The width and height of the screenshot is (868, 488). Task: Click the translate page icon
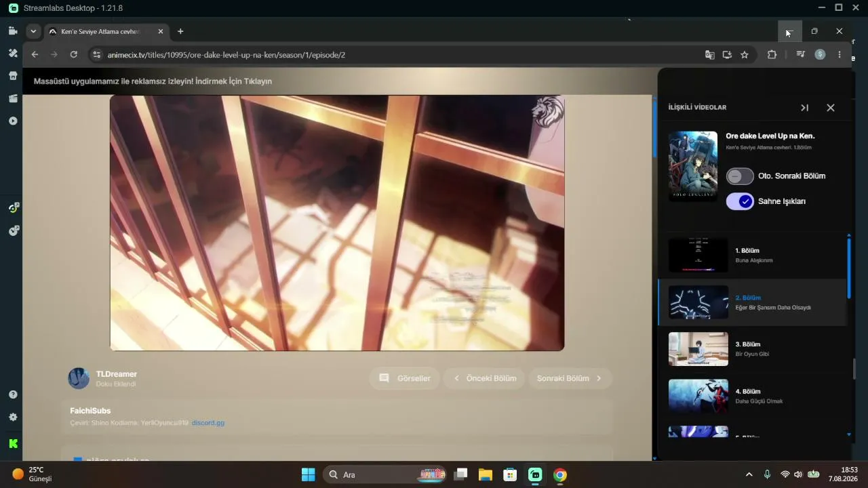coord(709,55)
